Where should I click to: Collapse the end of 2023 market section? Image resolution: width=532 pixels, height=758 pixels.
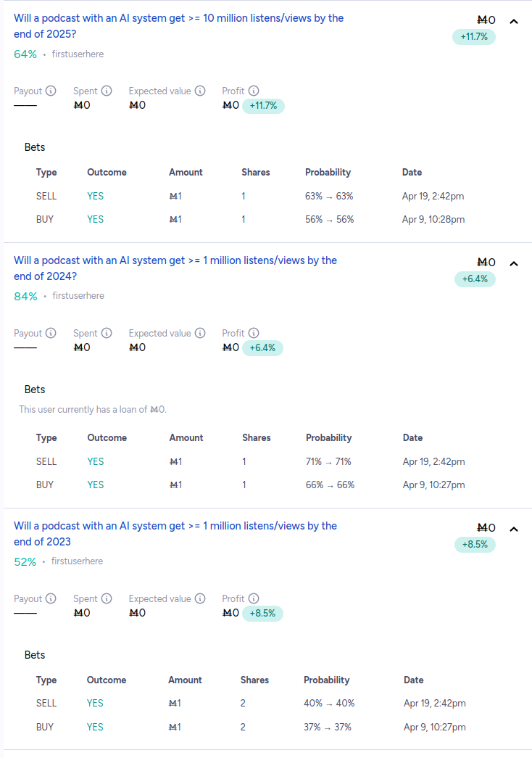click(x=514, y=529)
